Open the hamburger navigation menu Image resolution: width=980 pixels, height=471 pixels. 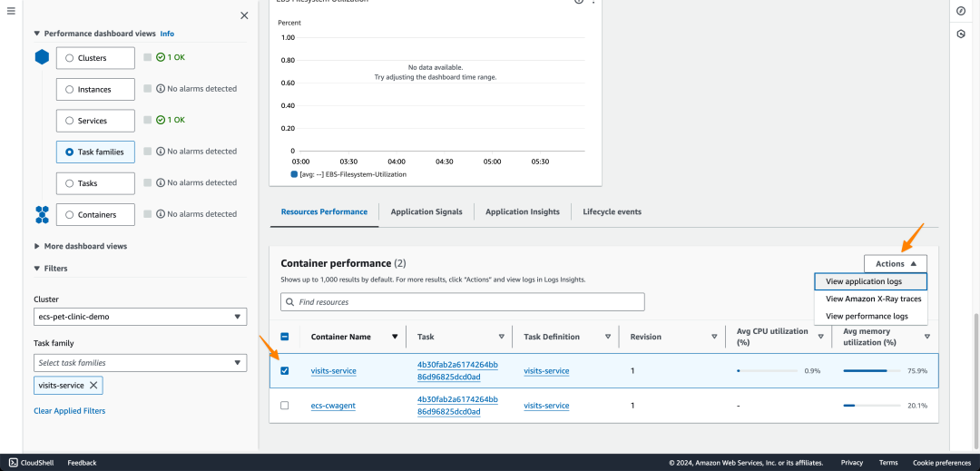click(x=11, y=12)
